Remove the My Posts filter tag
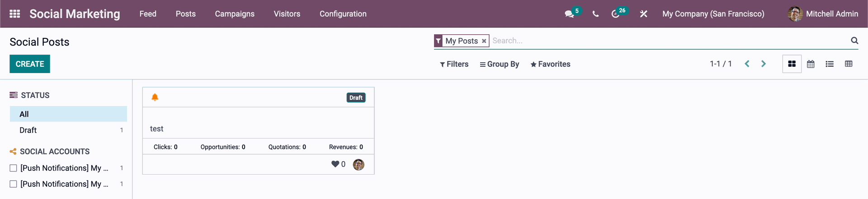This screenshot has width=868, height=199. click(484, 41)
